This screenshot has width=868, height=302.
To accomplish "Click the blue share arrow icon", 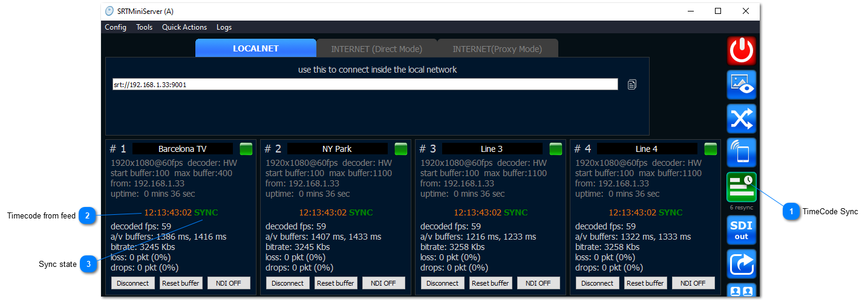I will point(741,264).
